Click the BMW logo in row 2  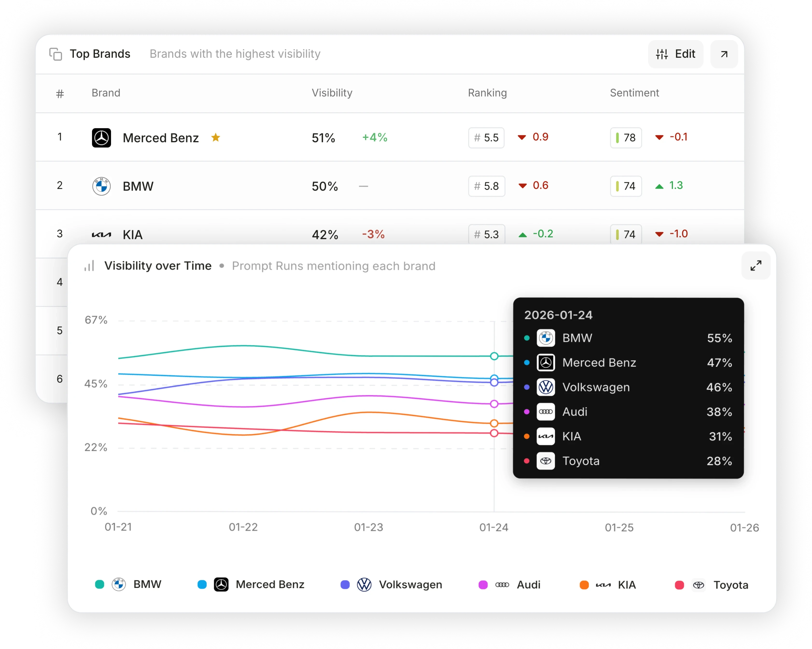[x=101, y=186]
